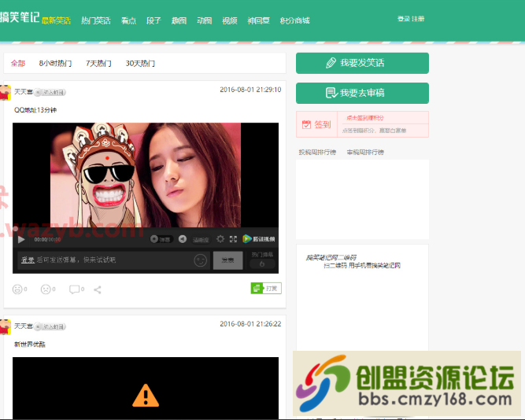Click the 点击签到赚积分 text

(365, 118)
